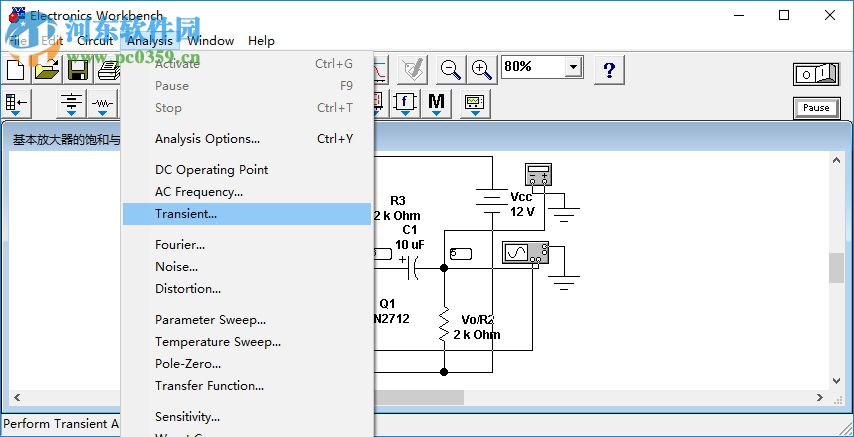Select Distortion analysis
The height and width of the screenshot is (437, 854).
pos(247,289)
